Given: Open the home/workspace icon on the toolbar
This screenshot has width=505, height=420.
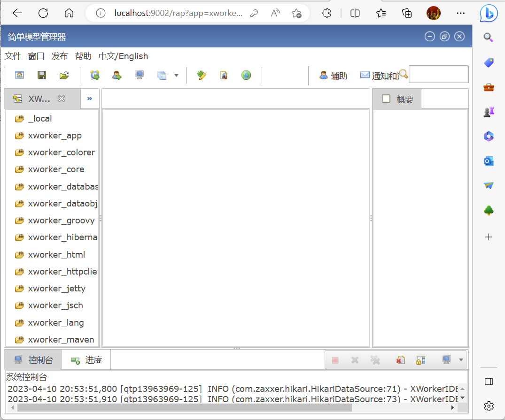Looking at the screenshot, I should click(19, 75).
